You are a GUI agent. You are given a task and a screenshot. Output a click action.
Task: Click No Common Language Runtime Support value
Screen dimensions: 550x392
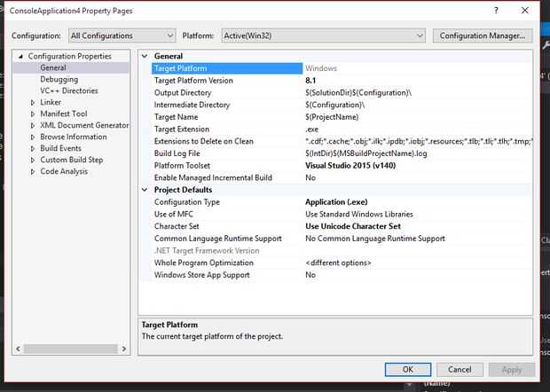click(x=375, y=239)
